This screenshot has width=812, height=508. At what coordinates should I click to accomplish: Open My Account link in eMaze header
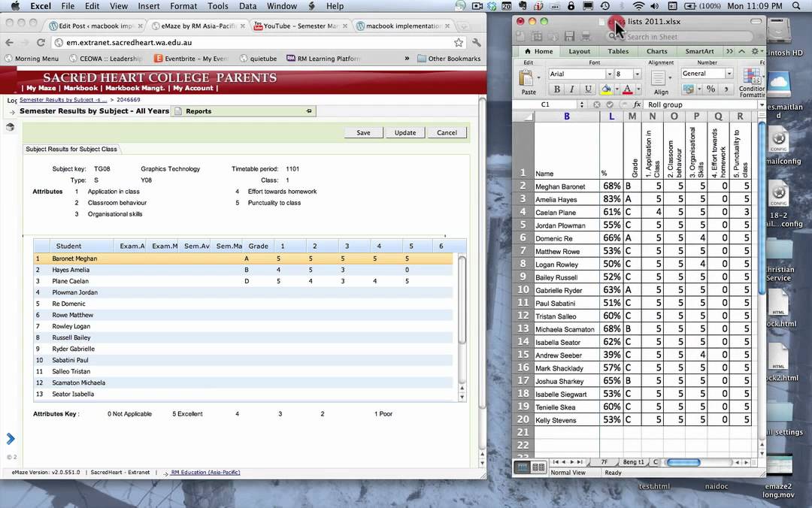click(x=192, y=88)
